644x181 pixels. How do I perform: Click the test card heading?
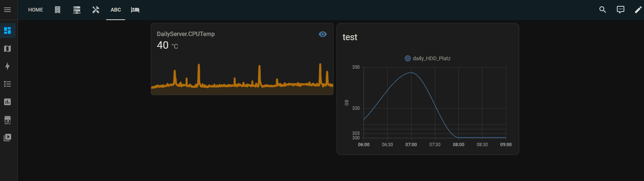[350, 37]
